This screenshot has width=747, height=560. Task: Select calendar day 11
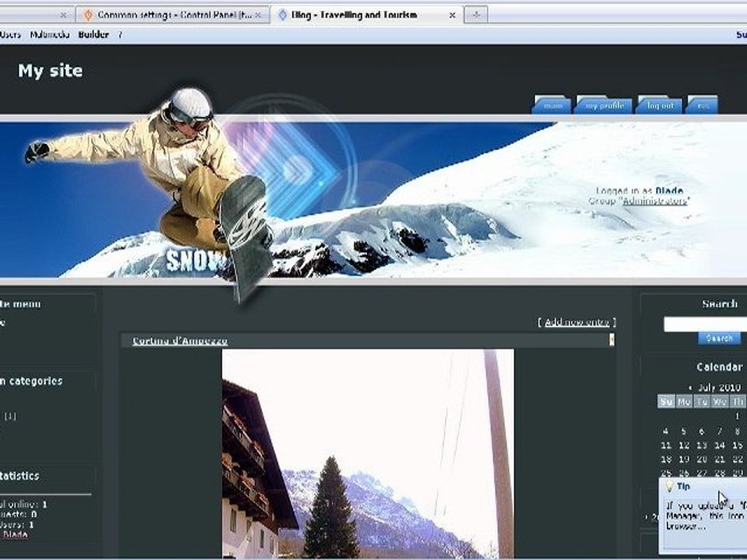pos(666,445)
